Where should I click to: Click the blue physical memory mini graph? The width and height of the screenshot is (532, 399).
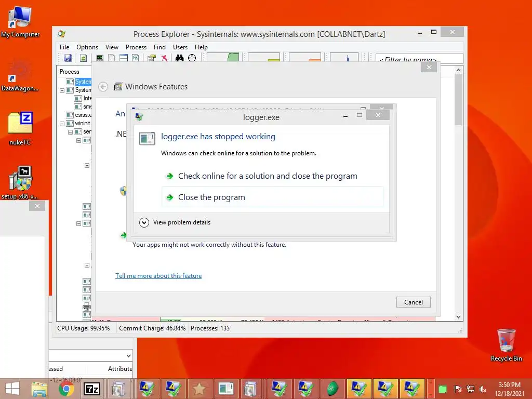point(344,57)
